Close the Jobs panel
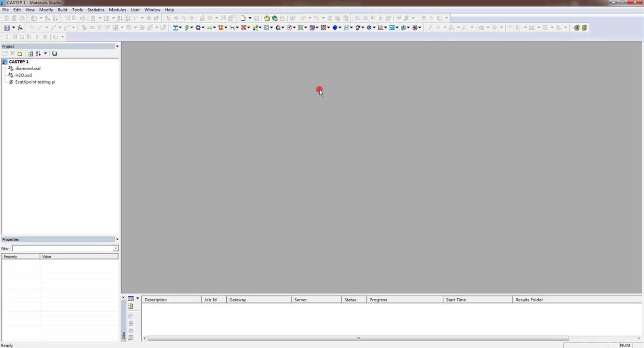Viewport: 644px width, 348px height. (123, 298)
